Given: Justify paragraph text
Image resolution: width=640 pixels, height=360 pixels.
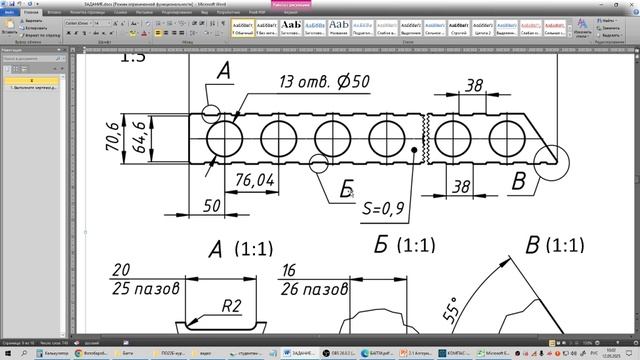Looking at the screenshot, I should coord(182,33).
